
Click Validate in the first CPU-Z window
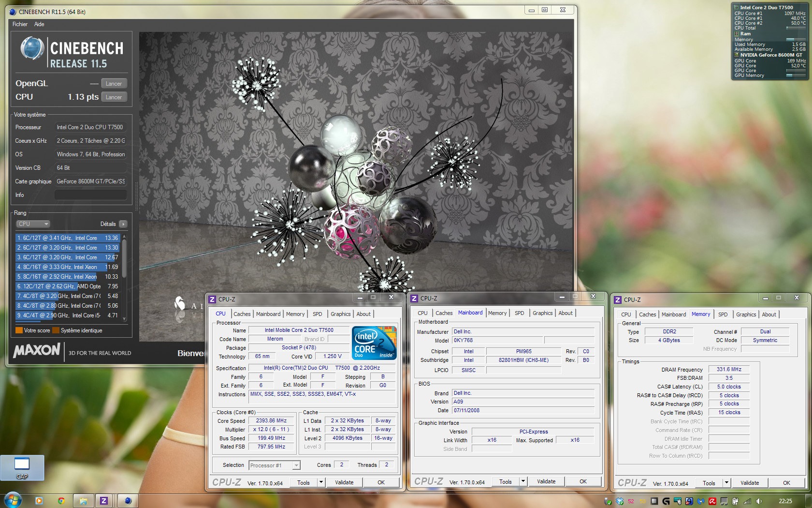tap(344, 482)
